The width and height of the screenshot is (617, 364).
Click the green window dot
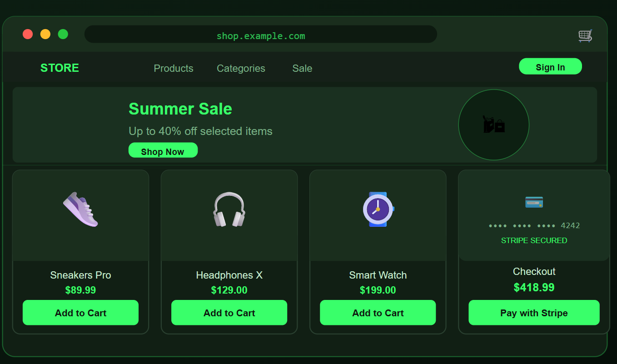63,34
